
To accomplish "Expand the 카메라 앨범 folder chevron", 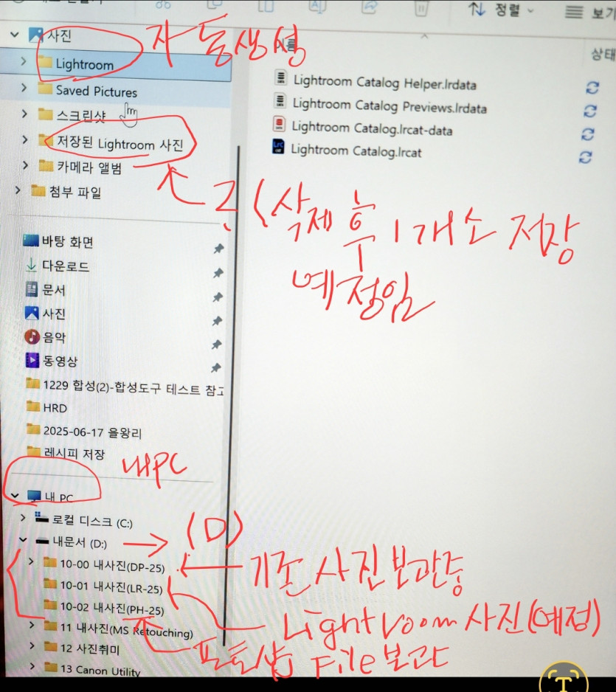I will (26, 165).
